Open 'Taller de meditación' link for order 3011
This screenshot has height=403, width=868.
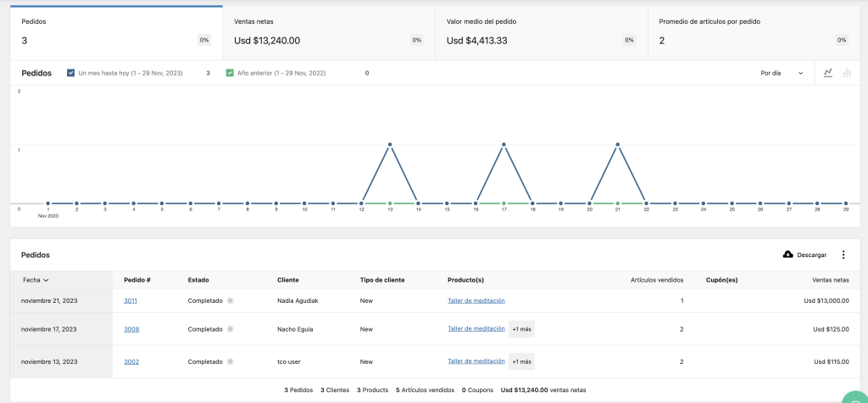coord(476,301)
